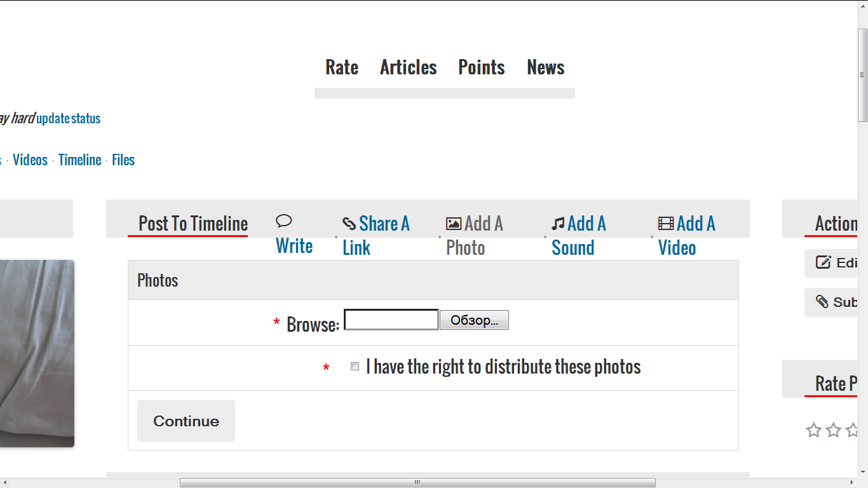The height and width of the screenshot is (488, 868).
Task: Go to the Timeline profile link
Action: (x=80, y=160)
